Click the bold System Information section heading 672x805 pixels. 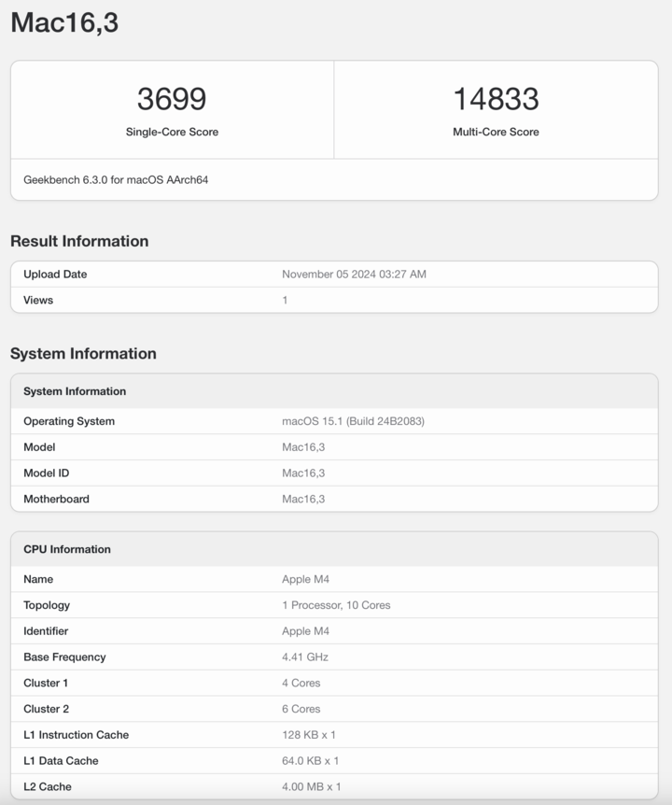point(83,354)
